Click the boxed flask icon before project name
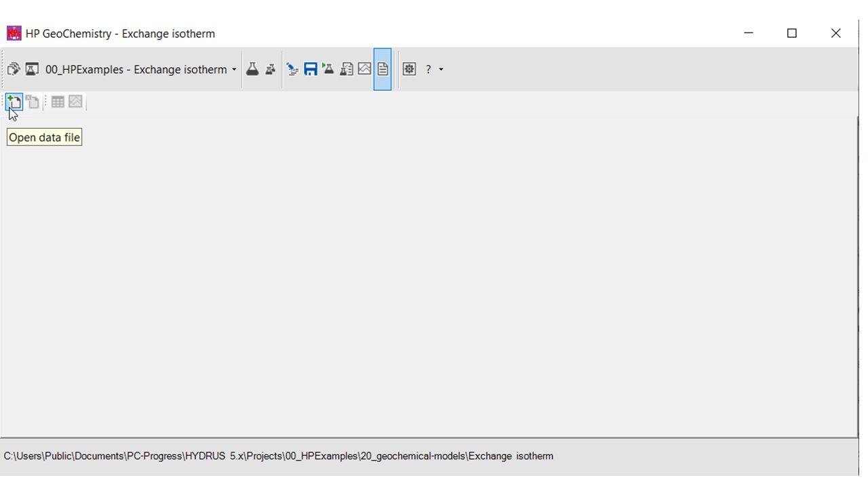Image resolution: width=868 pixels, height=488 pixels. (32, 69)
